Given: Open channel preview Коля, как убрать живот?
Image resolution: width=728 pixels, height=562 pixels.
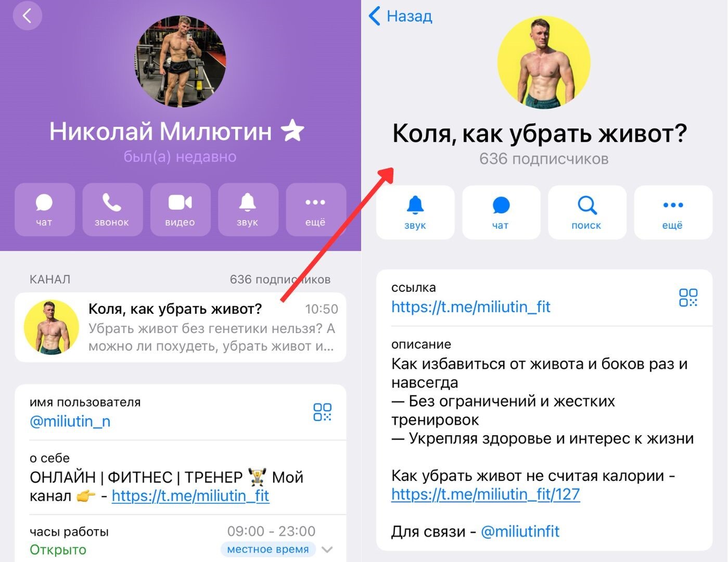Looking at the screenshot, I should pyautogui.click(x=181, y=327).
